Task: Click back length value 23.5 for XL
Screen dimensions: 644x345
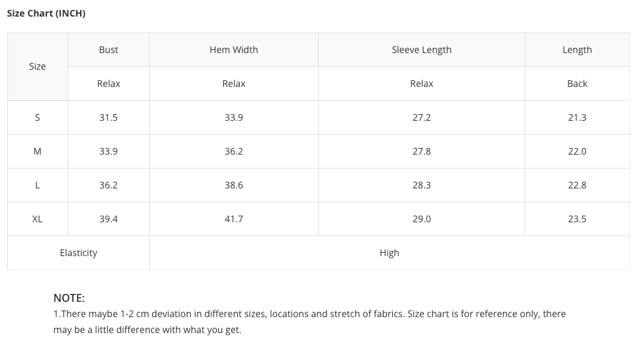Action: [x=577, y=219]
